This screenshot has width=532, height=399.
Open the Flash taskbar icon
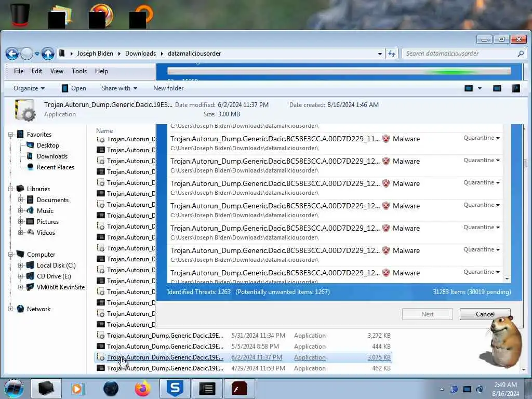click(x=239, y=389)
